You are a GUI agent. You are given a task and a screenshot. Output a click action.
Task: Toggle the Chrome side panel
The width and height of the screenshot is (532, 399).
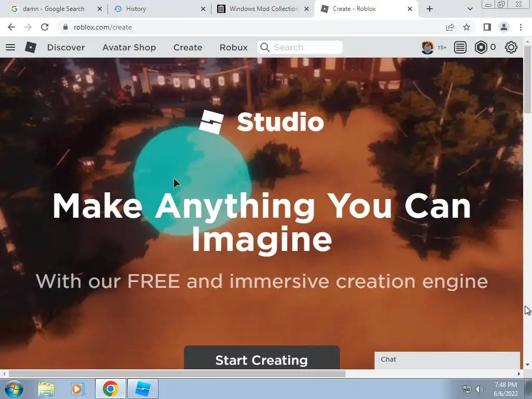487,27
